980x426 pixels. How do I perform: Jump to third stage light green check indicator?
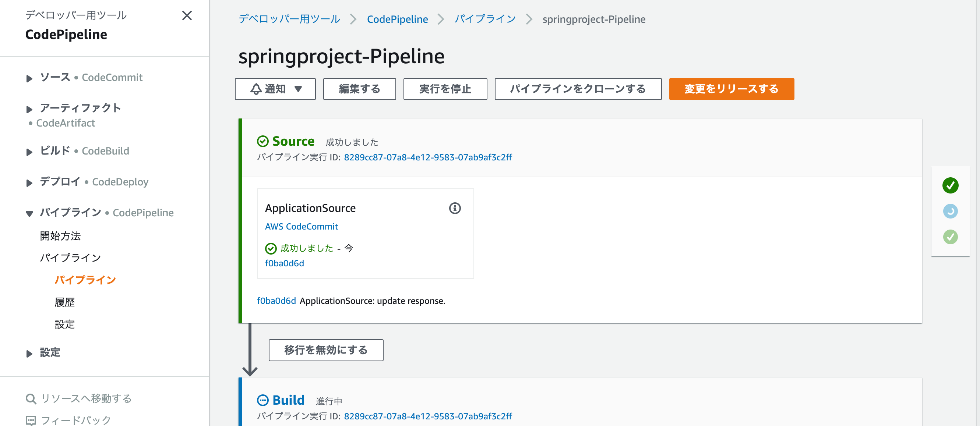point(950,237)
